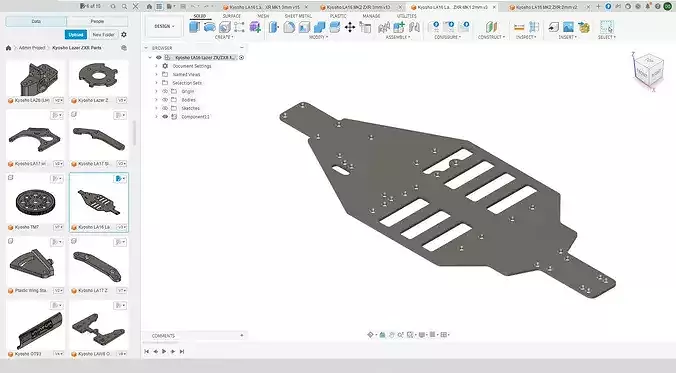Click the Upload button

(76, 34)
